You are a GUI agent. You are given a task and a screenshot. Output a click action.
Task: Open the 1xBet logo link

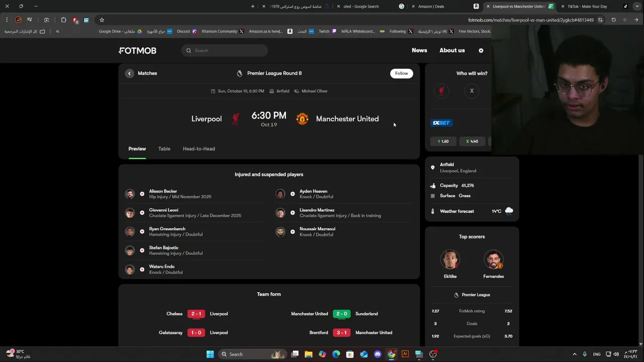(442, 123)
